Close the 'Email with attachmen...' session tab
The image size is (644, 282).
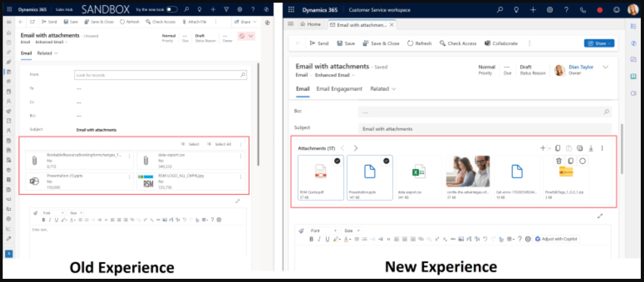coord(392,24)
